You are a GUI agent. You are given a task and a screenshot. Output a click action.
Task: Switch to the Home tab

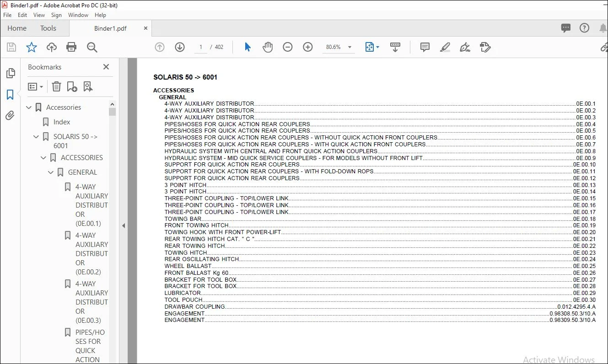tap(17, 28)
